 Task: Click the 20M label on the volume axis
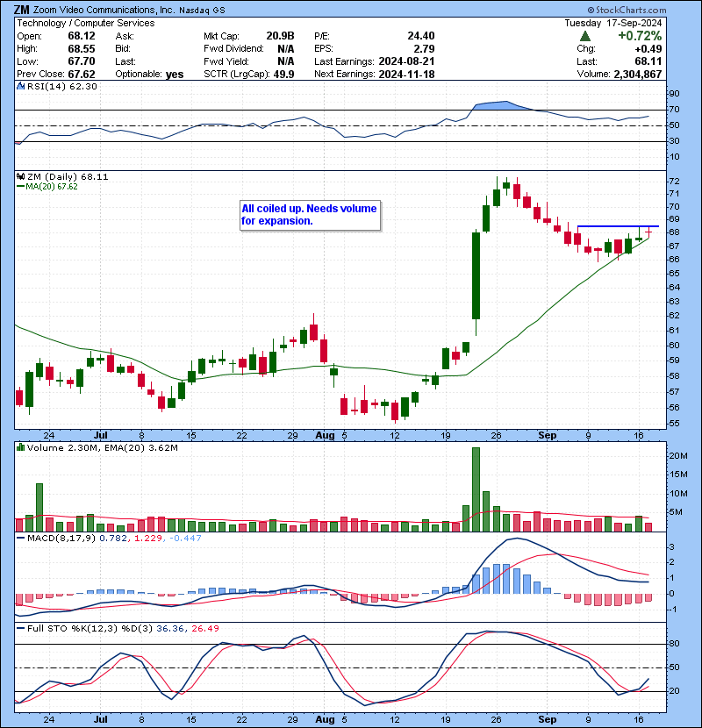click(x=678, y=456)
